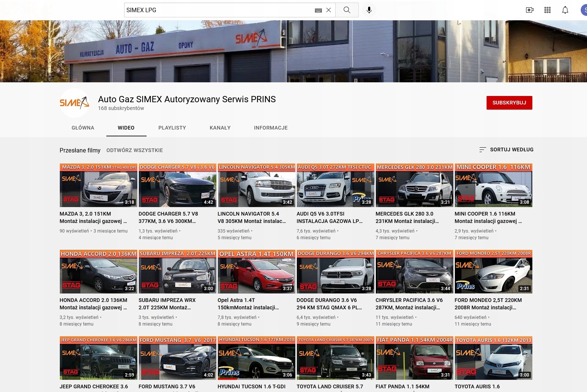This screenshot has height=392, width=587.
Task: Click the AUDI Q5 V6 3.0TFSI title
Action: point(330,217)
